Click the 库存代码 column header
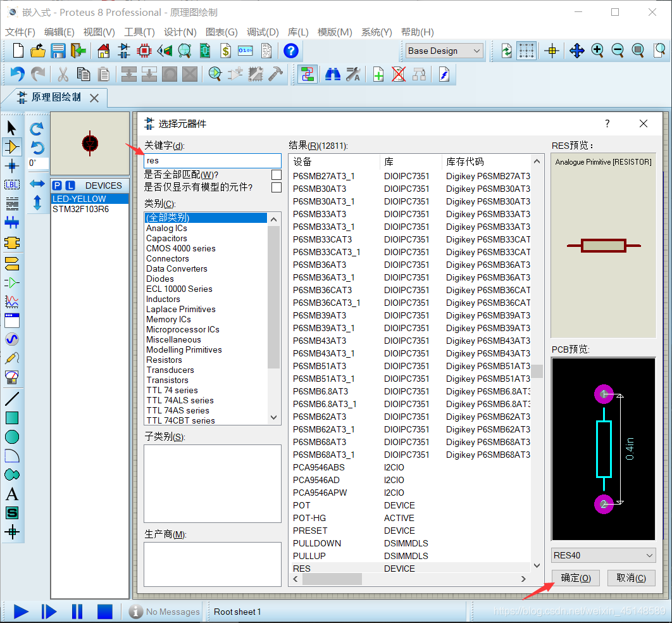 [486, 161]
